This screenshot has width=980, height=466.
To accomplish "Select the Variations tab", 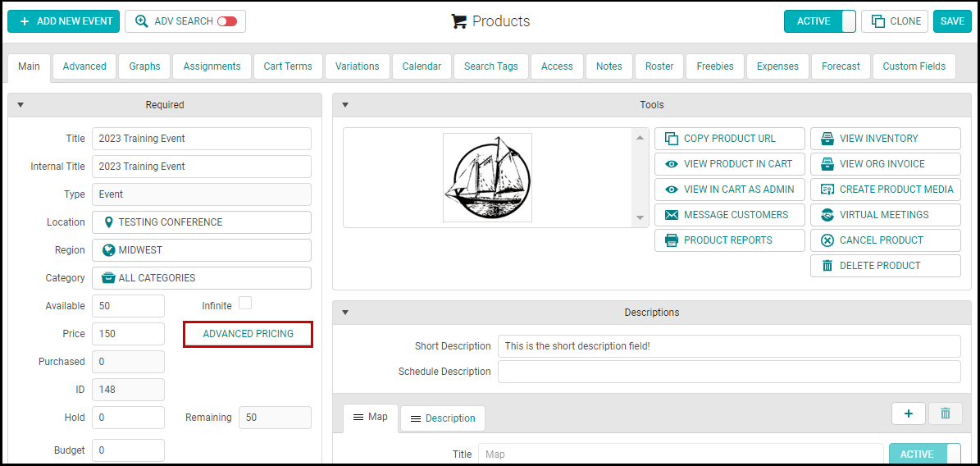I will 357,66.
